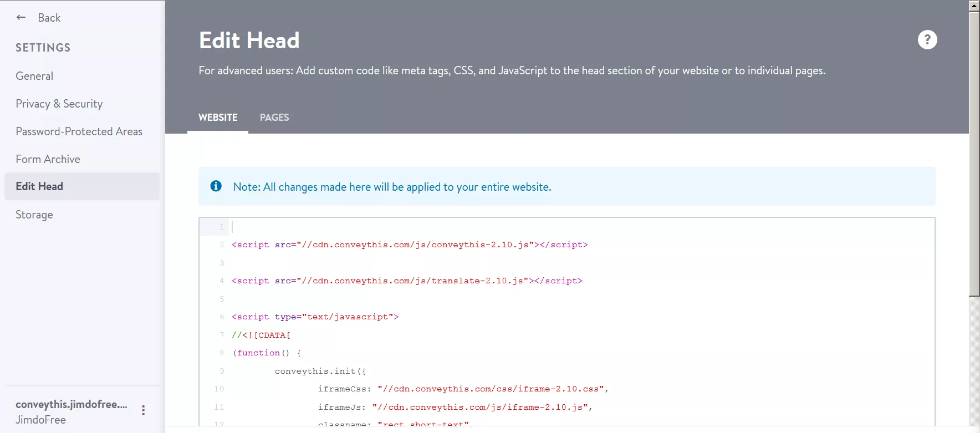Click line number 3 in the gutter
Viewport: 980px width, 433px height.
(x=222, y=263)
